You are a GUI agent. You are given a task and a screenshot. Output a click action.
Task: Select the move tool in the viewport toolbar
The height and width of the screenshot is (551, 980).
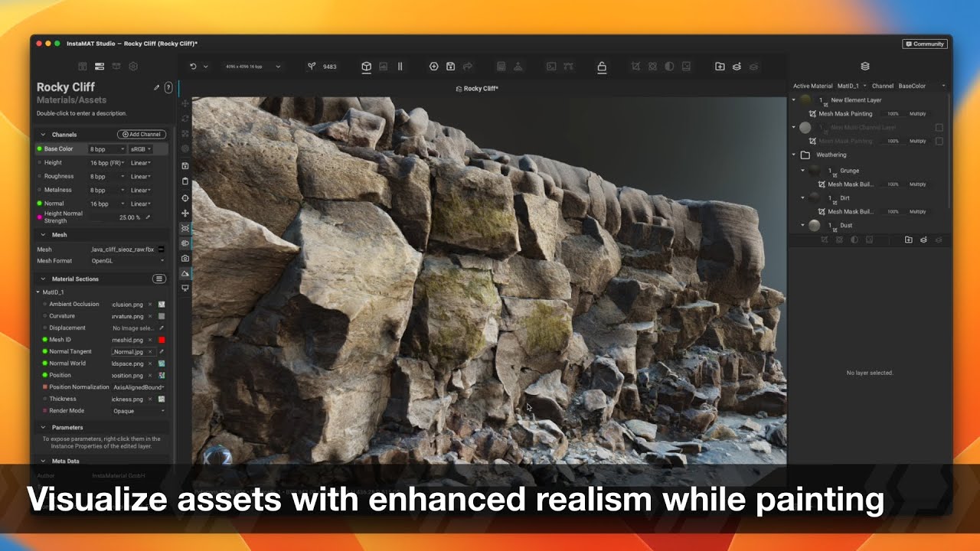185,214
